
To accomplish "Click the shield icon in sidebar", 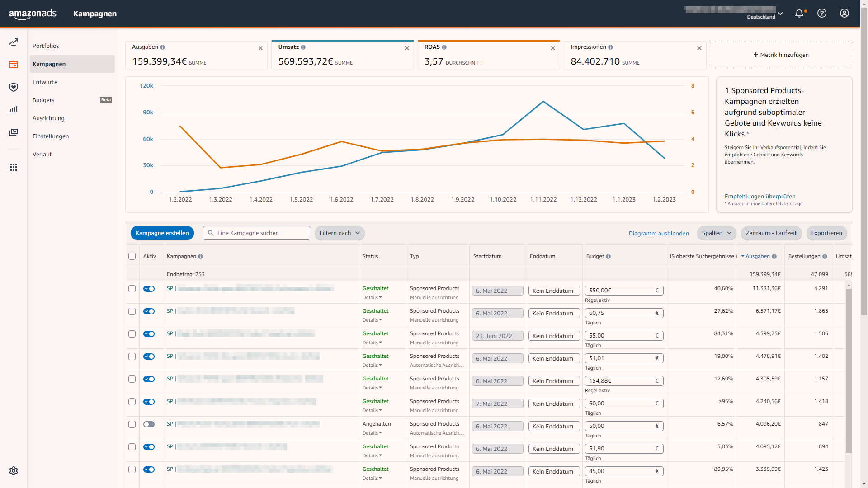I will click(14, 87).
